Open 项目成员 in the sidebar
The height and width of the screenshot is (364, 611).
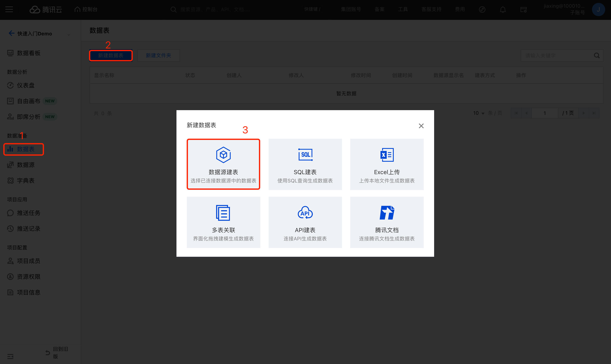pos(24,261)
